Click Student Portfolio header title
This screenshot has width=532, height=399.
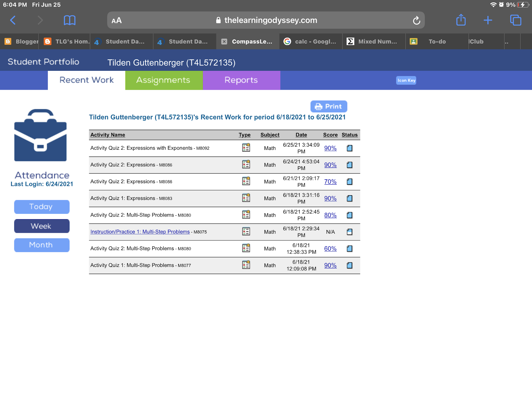pyautogui.click(x=44, y=62)
